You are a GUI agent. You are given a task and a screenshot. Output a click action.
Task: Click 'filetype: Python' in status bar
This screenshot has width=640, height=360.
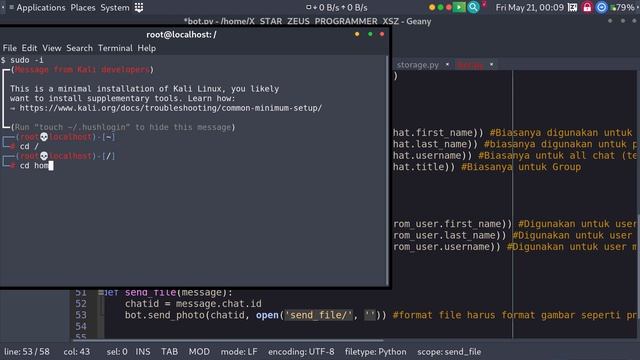376,352
